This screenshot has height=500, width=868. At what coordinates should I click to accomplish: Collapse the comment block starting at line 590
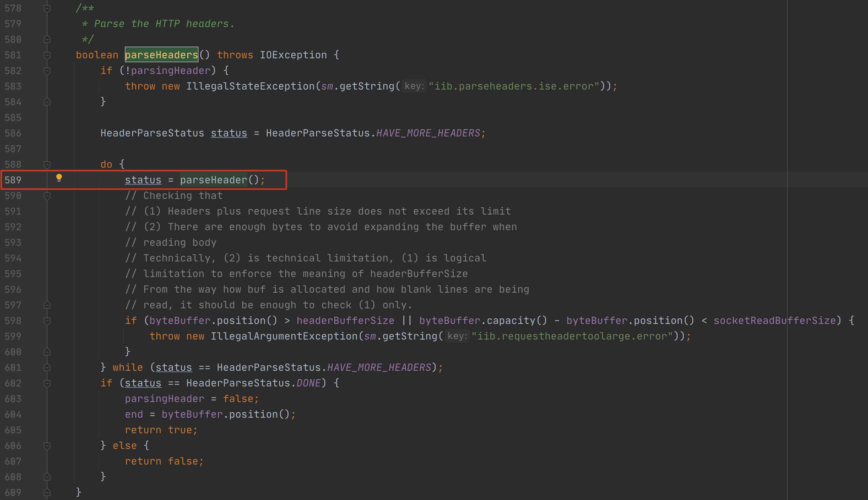pyautogui.click(x=47, y=196)
